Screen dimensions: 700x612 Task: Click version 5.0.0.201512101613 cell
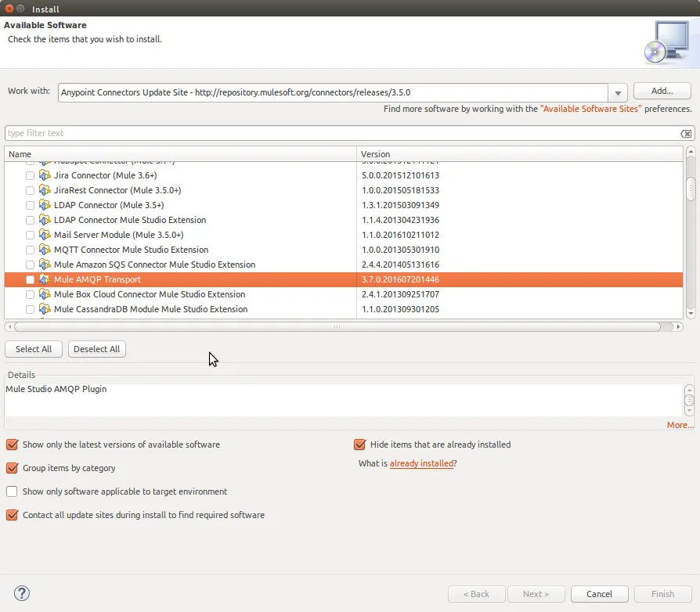coord(400,176)
